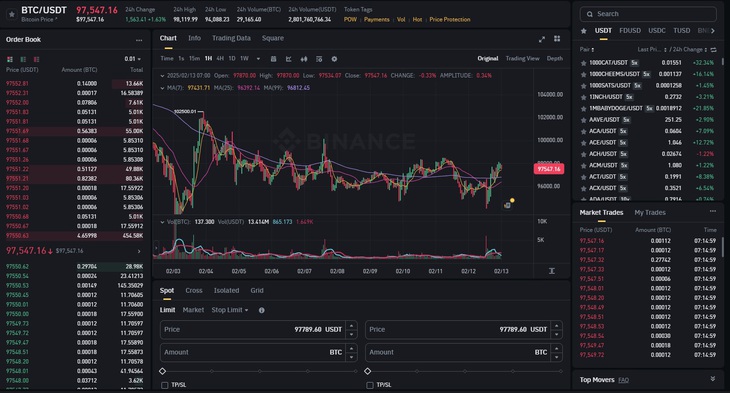730x393 pixels.
Task: Show favorites with the star icon beside USDT
Action: click(x=584, y=31)
